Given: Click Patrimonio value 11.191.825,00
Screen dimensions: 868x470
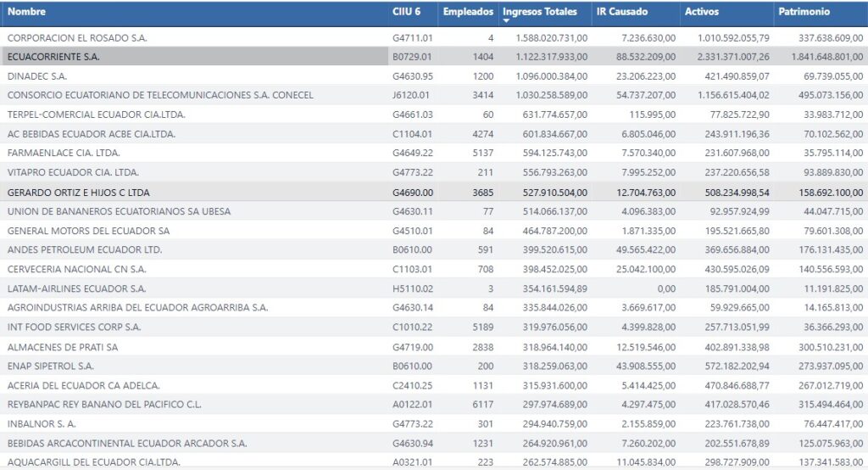Looking at the screenshot, I should [x=833, y=288].
